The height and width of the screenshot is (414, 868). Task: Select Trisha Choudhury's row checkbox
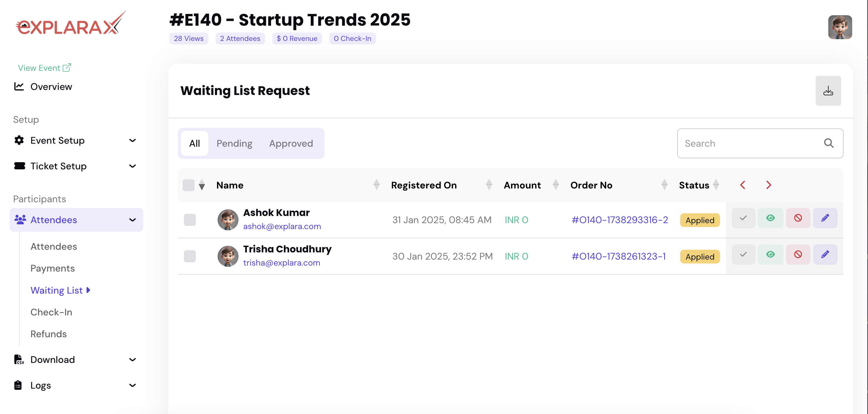(190, 256)
